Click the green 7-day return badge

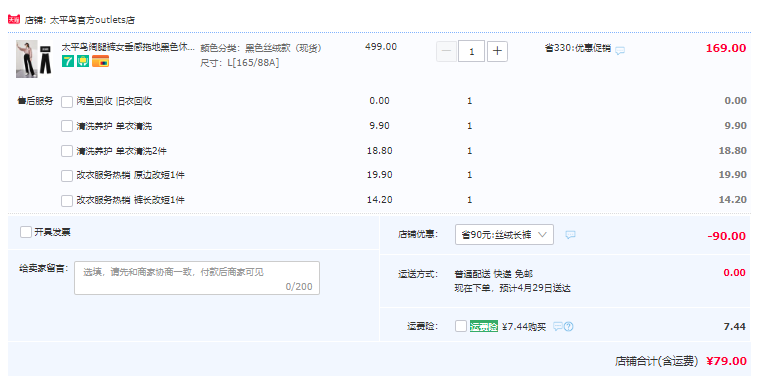coord(68,61)
